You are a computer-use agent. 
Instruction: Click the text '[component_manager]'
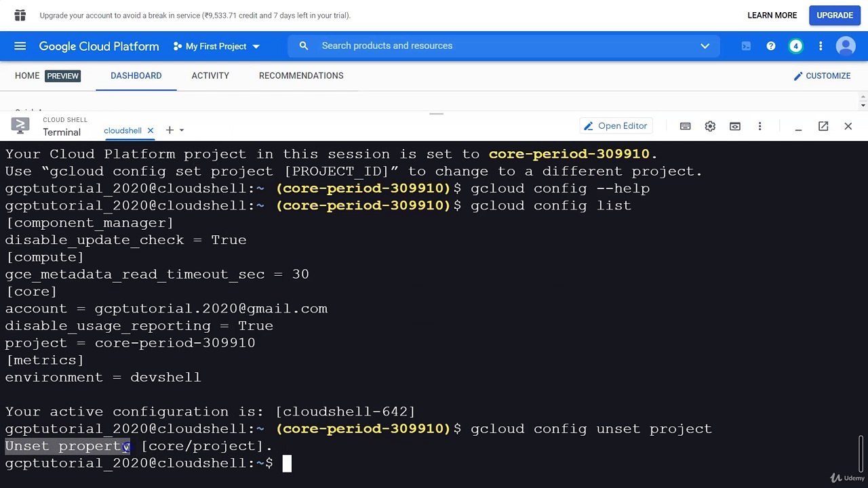pyautogui.click(x=90, y=222)
